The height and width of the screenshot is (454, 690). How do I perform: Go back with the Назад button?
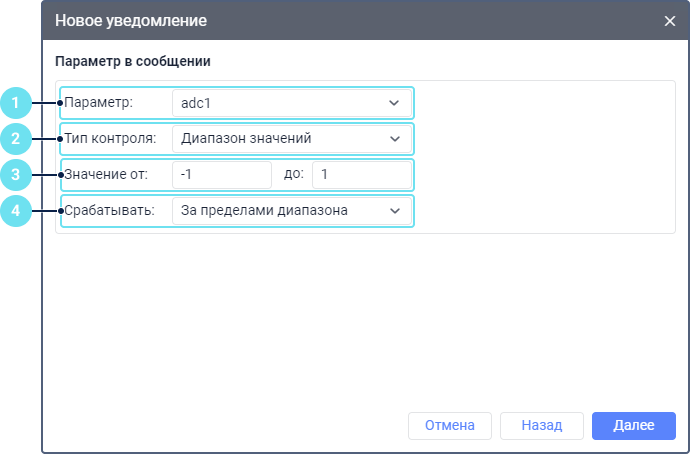point(541,425)
